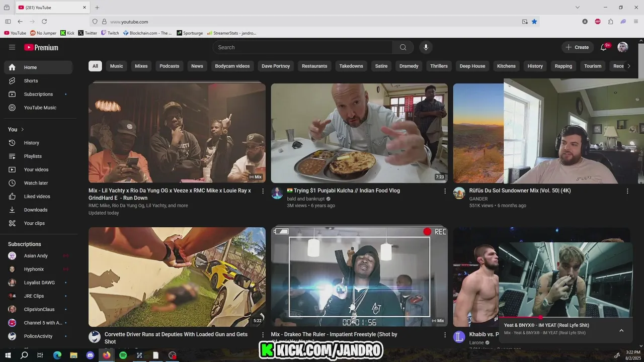Open the Adblock Plus extension icon
This screenshot has height=362, width=644.
coord(598,22)
